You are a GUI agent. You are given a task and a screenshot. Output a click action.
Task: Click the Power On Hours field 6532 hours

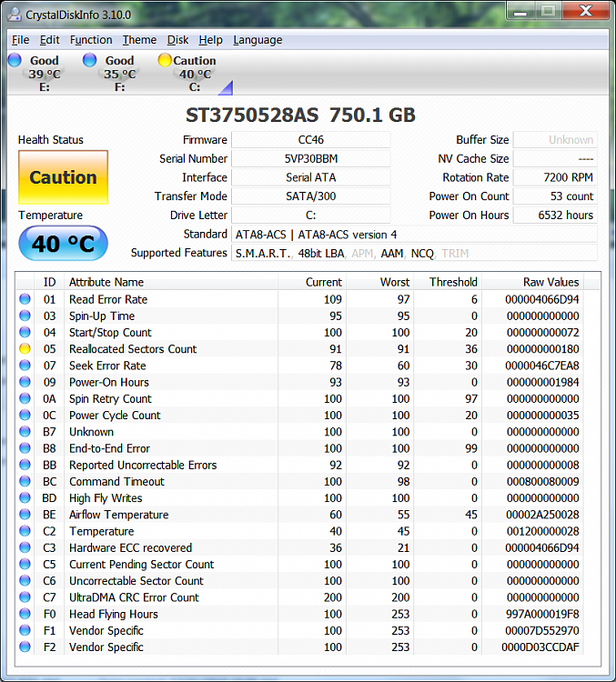click(x=555, y=215)
